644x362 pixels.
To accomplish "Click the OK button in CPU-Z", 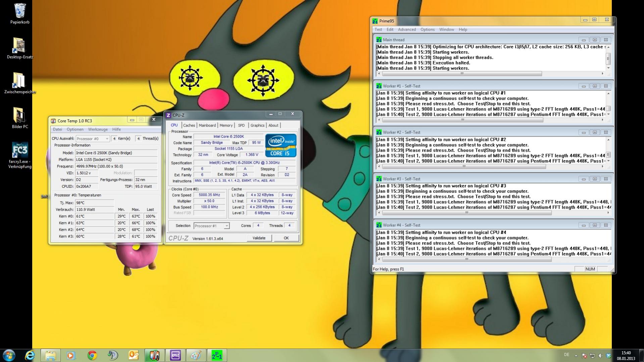I will pos(286,238).
